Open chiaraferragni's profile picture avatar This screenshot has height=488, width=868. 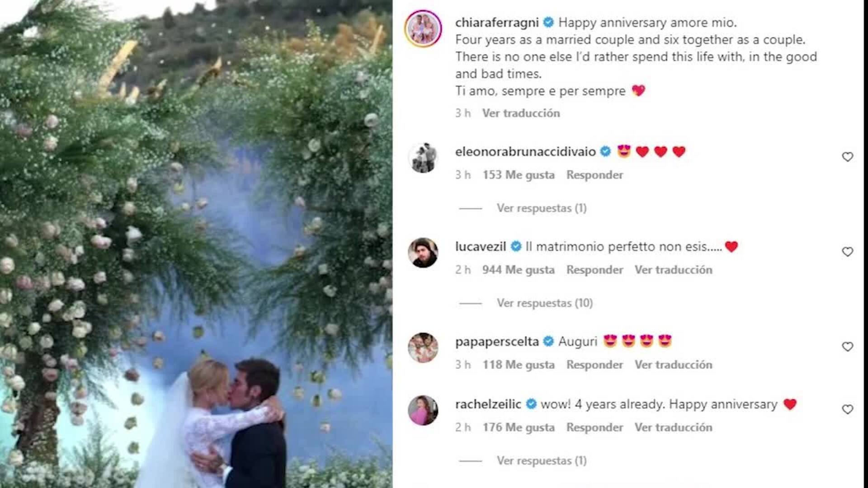coord(423,28)
